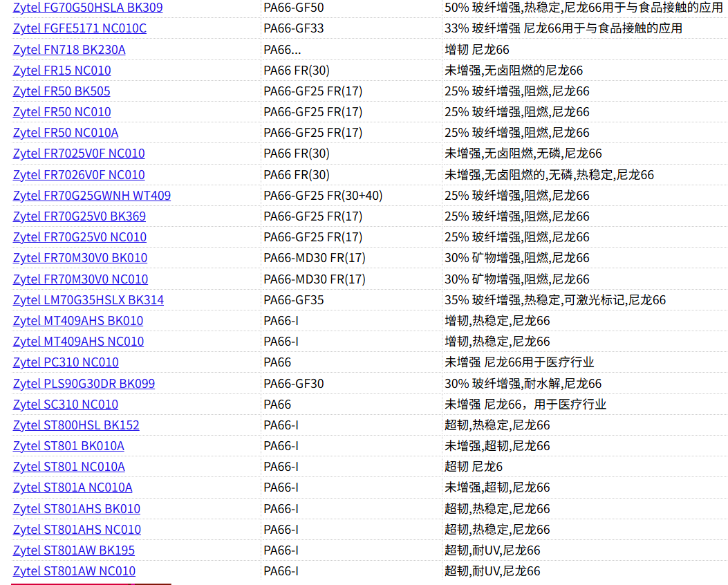
Task: Click the Zytel SC310 NC010 link
Action: click(x=66, y=405)
